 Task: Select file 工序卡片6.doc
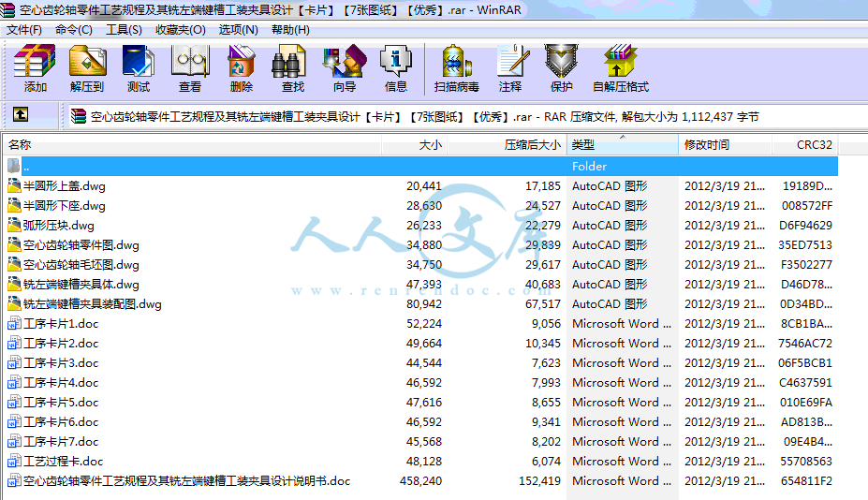pyautogui.click(x=61, y=422)
